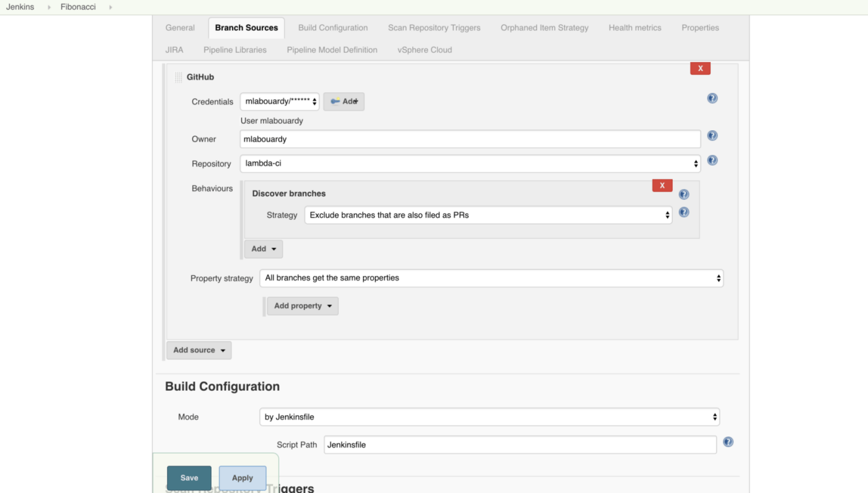868x493 pixels.
Task: Expand the Add property menu
Action: [x=302, y=306]
